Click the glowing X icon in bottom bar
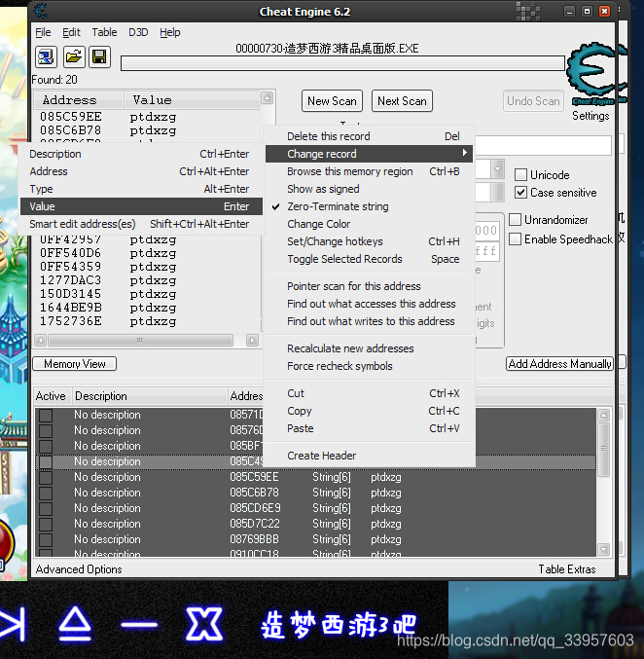Image resolution: width=644 pixels, height=659 pixels. tap(204, 624)
